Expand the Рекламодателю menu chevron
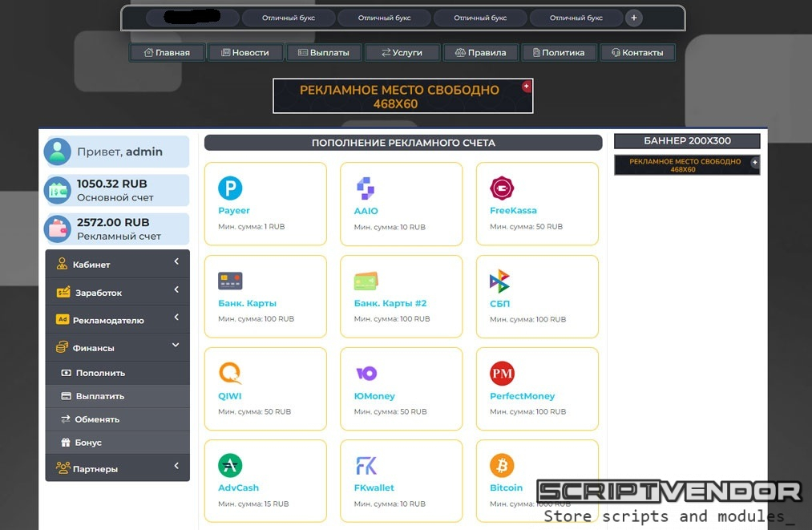 pos(176,317)
